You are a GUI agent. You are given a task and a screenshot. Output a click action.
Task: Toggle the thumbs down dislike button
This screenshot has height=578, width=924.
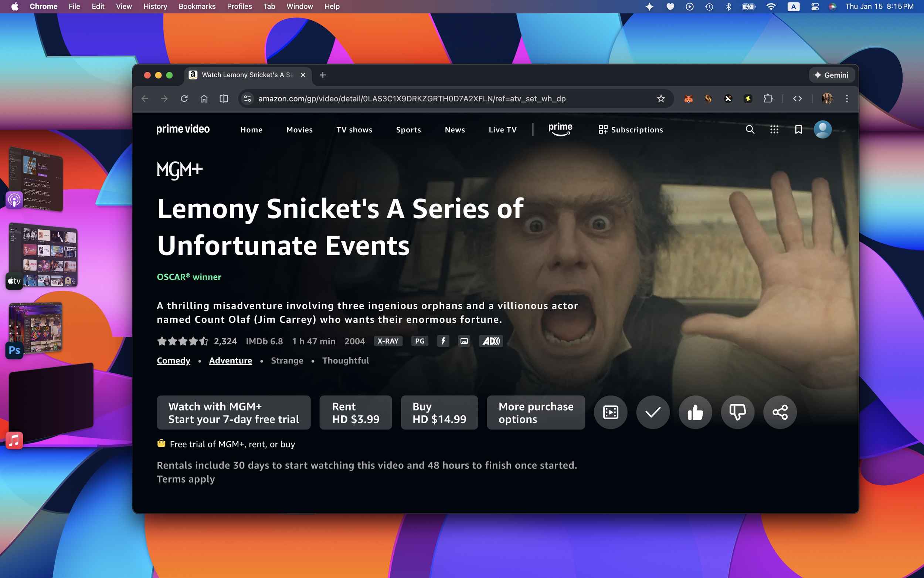pyautogui.click(x=737, y=412)
